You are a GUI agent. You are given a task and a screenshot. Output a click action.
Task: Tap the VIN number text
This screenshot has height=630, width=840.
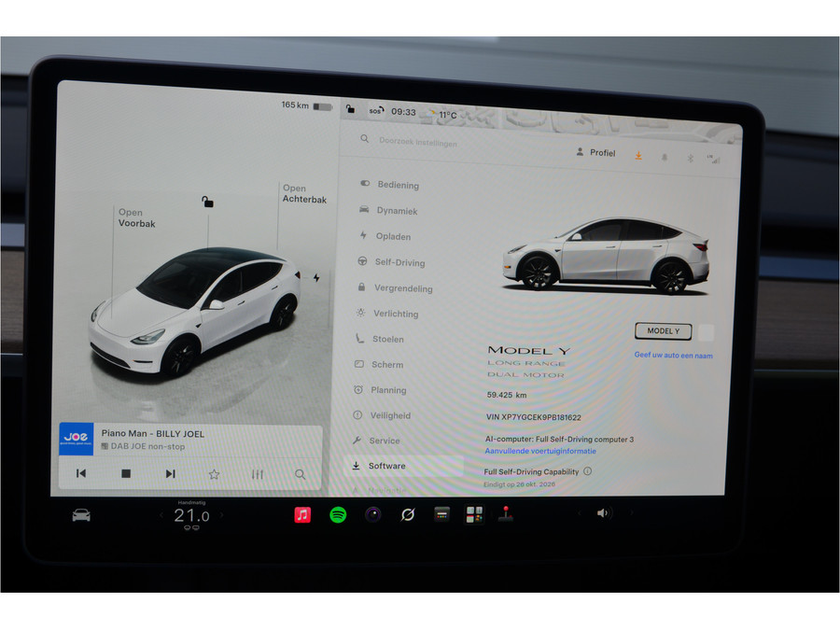click(534, 417)
